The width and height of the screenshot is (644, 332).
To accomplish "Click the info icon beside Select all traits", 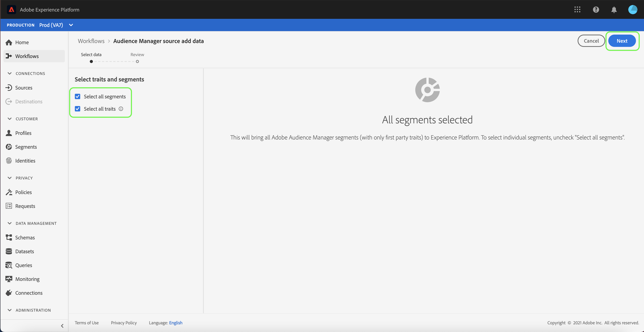I will pos(121,109).
